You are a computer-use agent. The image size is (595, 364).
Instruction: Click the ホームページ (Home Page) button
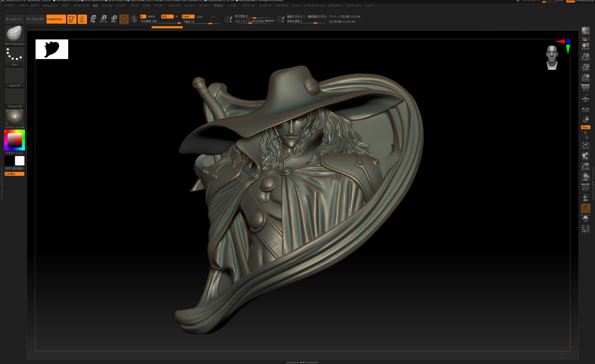[14, 19]
